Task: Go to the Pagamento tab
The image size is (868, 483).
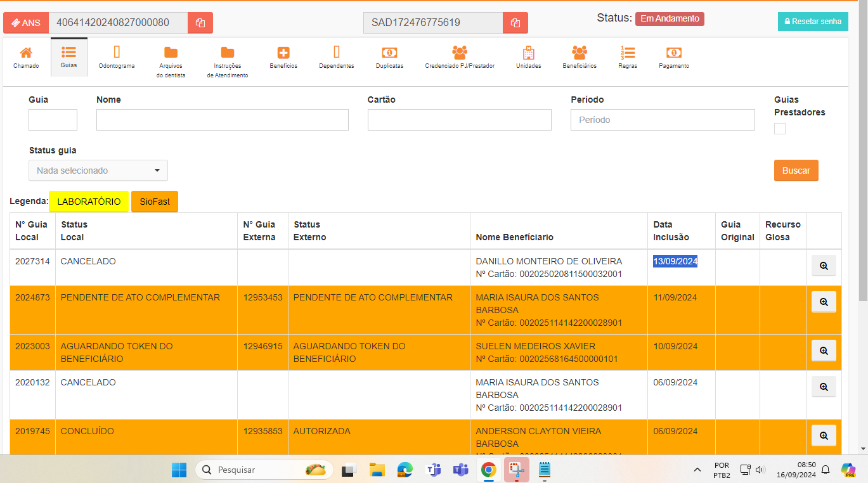Action: [674, 57]
